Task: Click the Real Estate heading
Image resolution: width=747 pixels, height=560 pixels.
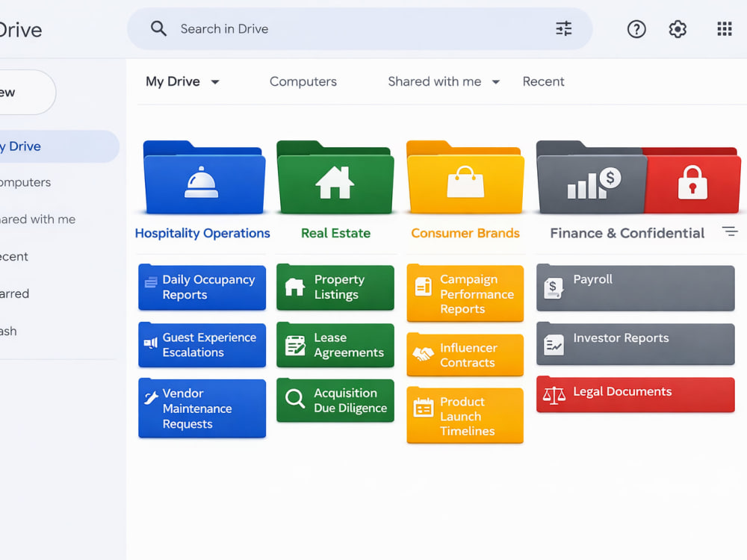Action: coord(335,233)
